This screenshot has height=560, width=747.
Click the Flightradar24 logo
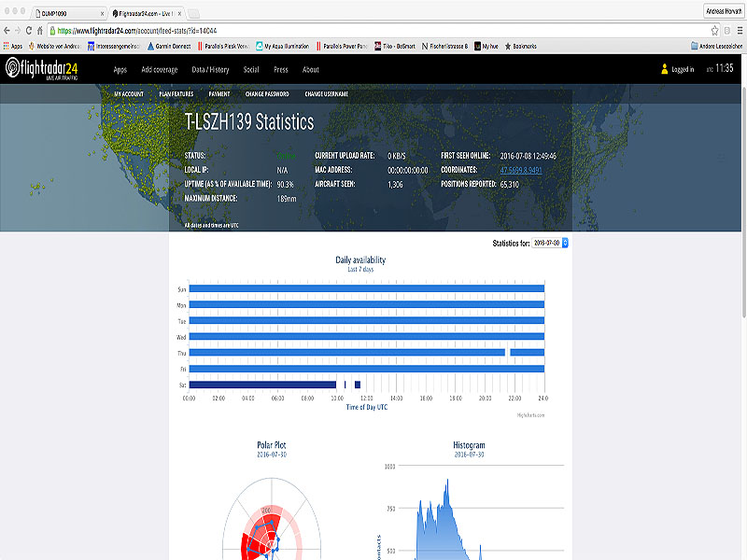(41, 69)
